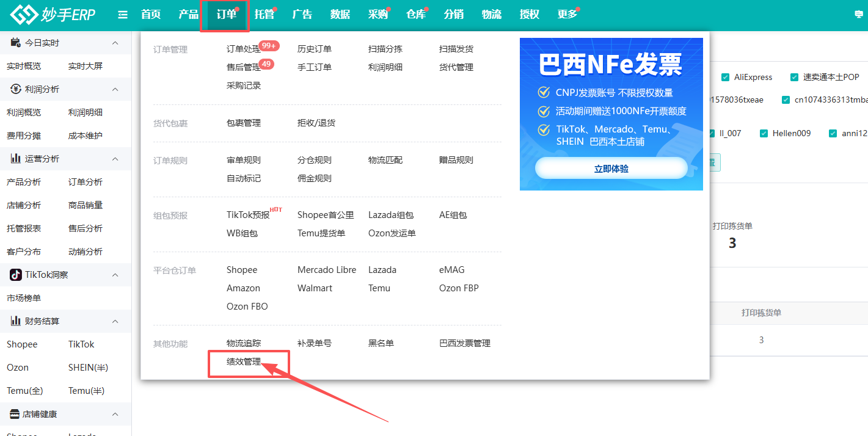Open 扫描分拣 menu entry
The image size is (868, 436).
point(385,49)
